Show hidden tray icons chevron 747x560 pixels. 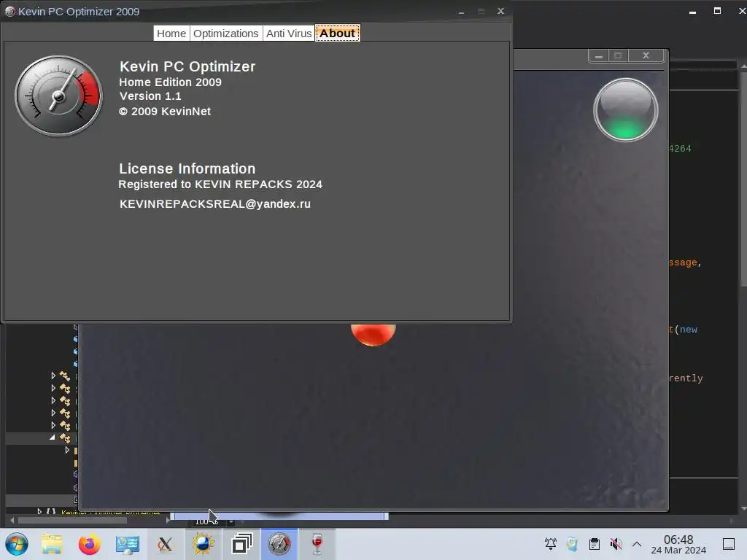click(637, 544)
